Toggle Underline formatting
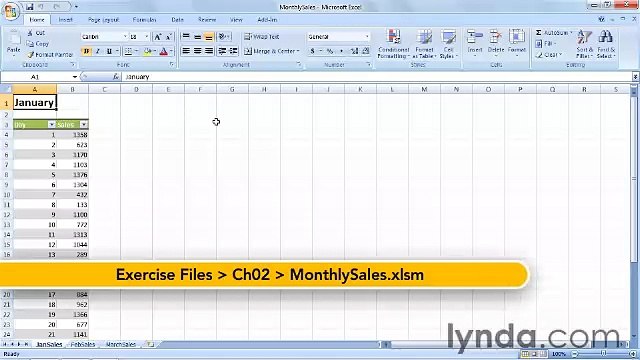 pos(109,51)
